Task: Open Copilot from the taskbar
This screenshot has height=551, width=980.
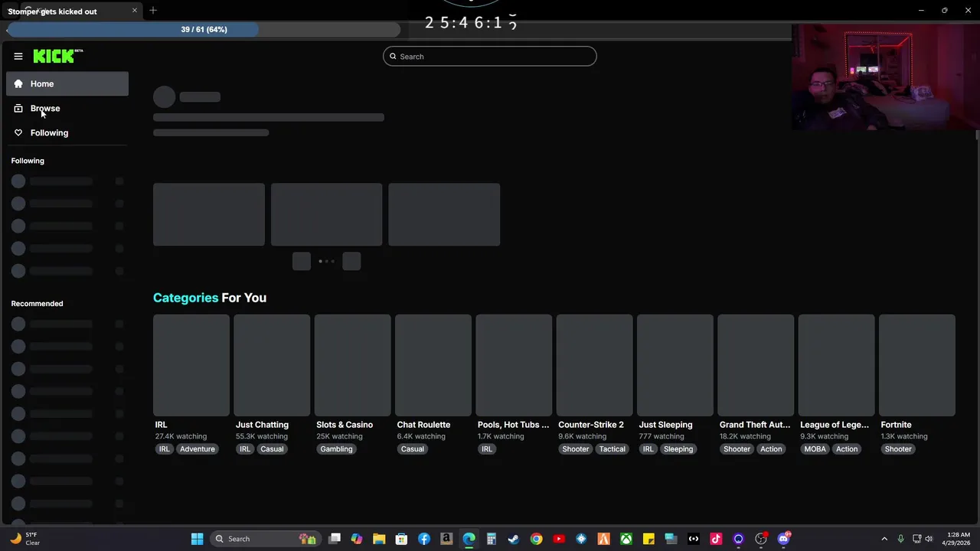Action: pos(357,539)
